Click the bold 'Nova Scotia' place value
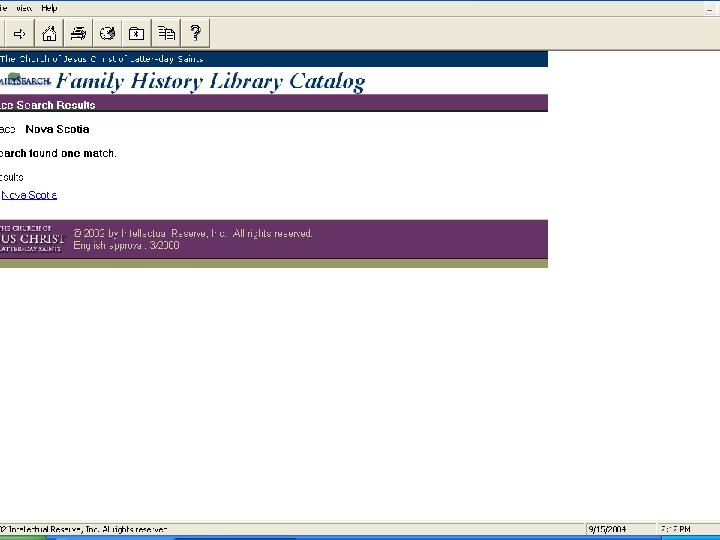This screenshot has height=540, width=720. coord(57,129)
